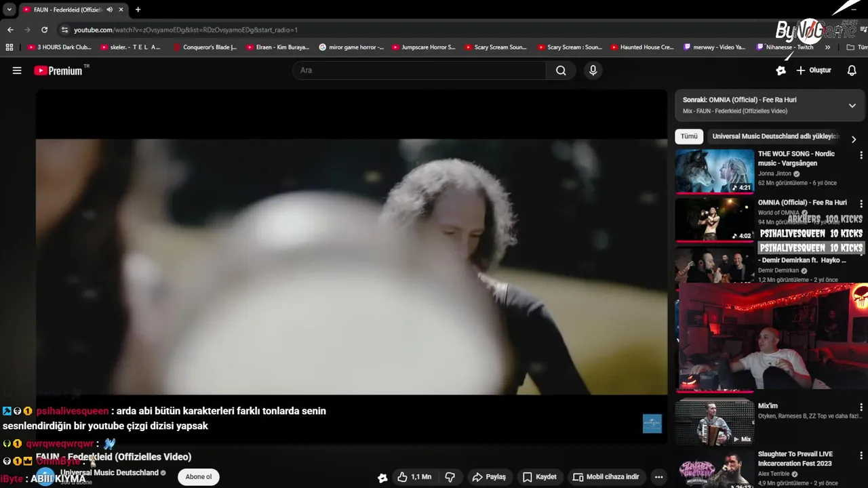Open the Alex Terrible channel name
Screen dimensions: 868x488
(775, 474)
